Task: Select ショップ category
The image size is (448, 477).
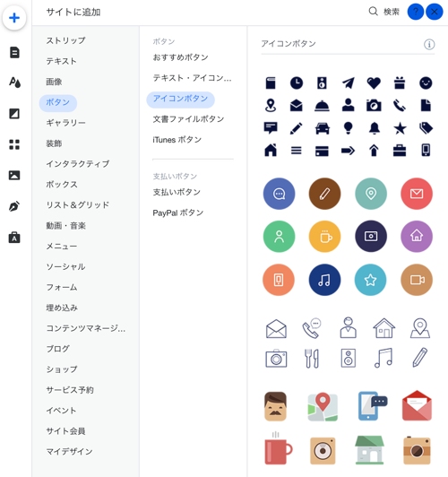Action: tap(62, 369)
